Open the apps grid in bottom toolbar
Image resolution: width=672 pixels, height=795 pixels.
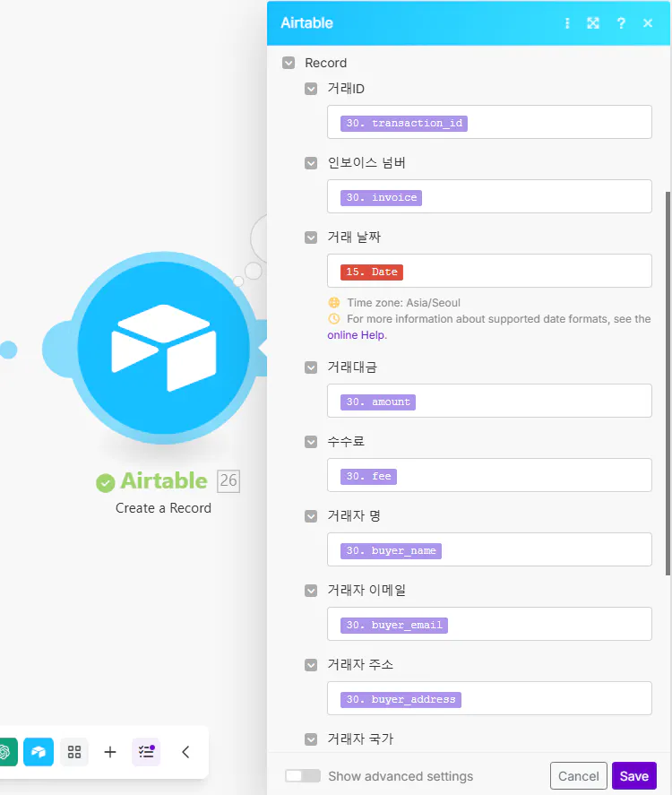click(74, 751)
